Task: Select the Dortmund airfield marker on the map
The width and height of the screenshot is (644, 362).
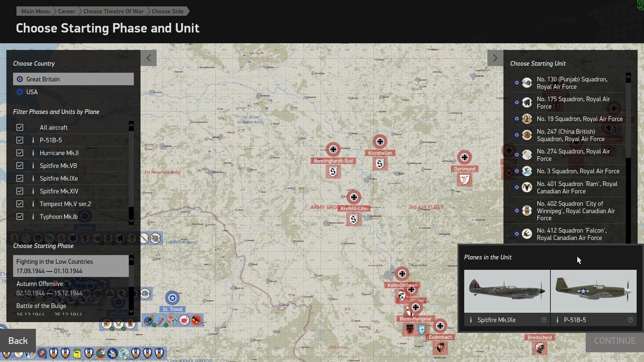Action: pos(464,157)
